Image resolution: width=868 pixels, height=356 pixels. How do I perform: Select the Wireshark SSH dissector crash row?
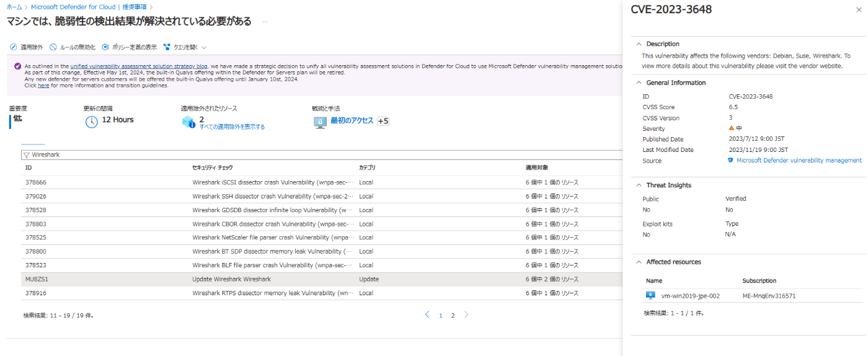(321, 196)
